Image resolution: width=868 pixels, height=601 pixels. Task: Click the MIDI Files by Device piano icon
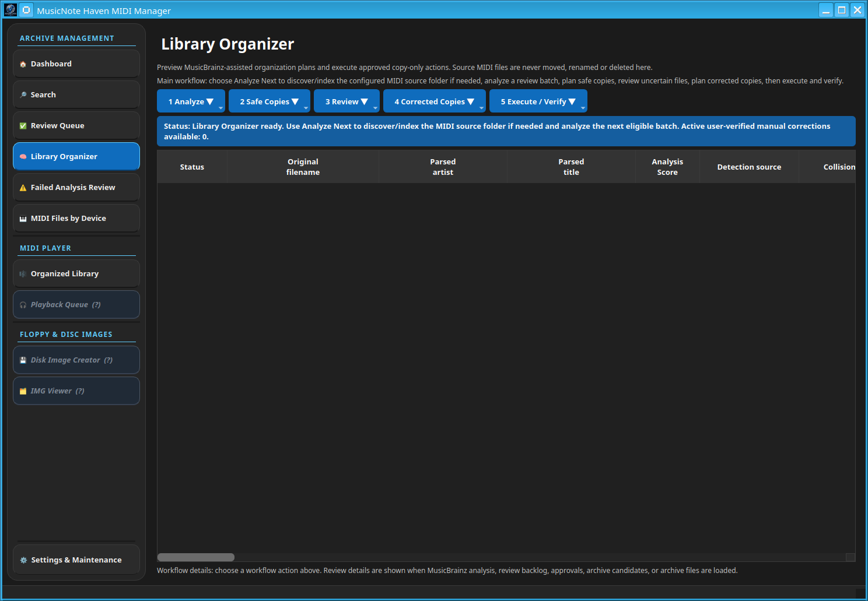pyautogui.click(x=23, y=219)
